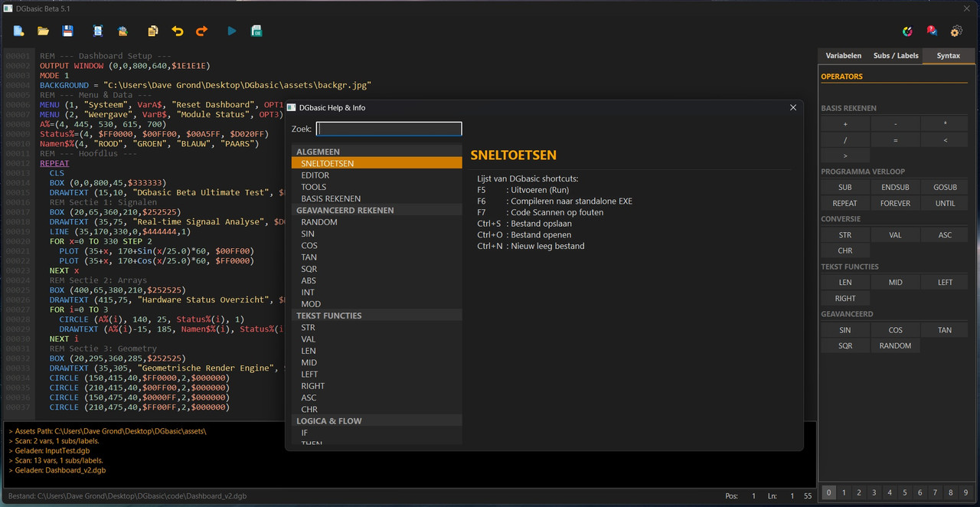This screenshot has width=980, height=507.
Task: Insert the = operator from Syntax panel
Action: click(895, 140)
